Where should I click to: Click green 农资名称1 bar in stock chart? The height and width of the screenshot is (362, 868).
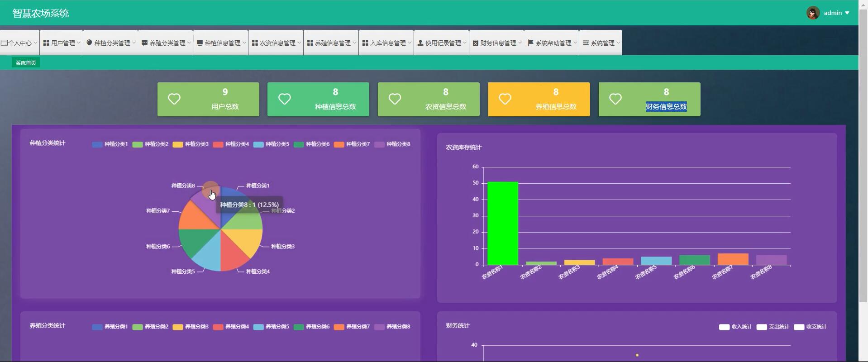pyautogui.click(x=503, y=223)
